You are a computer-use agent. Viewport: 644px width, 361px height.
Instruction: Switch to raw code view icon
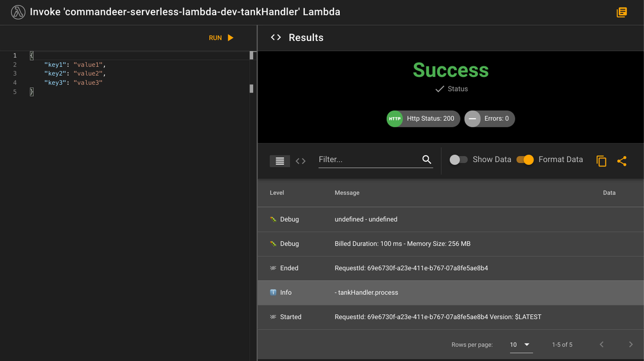click(301, 161)
